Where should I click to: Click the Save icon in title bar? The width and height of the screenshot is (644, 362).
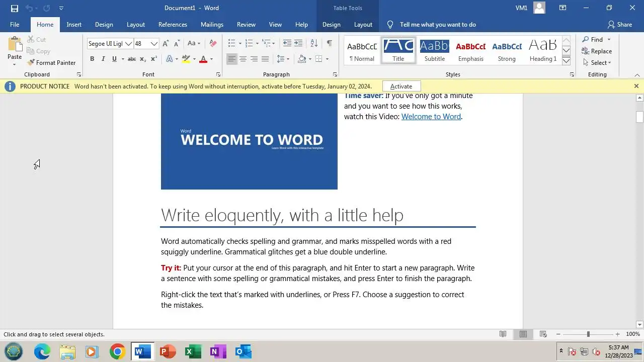15,8
